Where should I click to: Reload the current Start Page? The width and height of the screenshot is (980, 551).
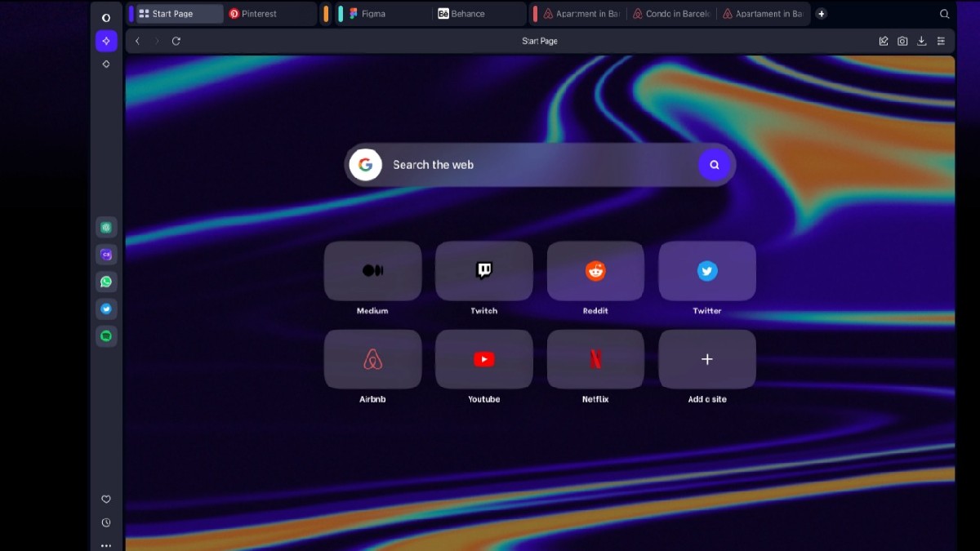(176, 40)
